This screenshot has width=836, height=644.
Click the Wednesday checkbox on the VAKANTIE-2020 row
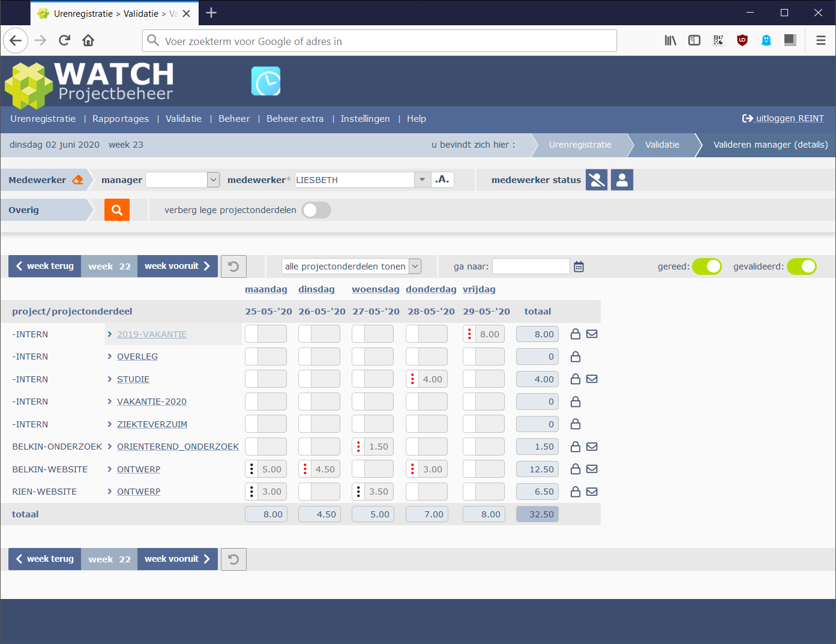358,402
